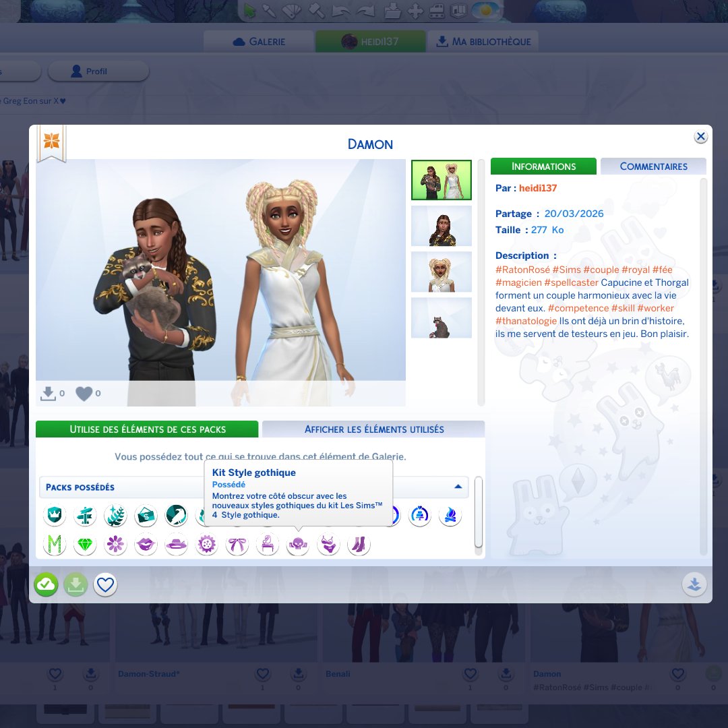Select the long-haired man thumbnail
This screenshot has width=728, height=728.
[441, 226]
